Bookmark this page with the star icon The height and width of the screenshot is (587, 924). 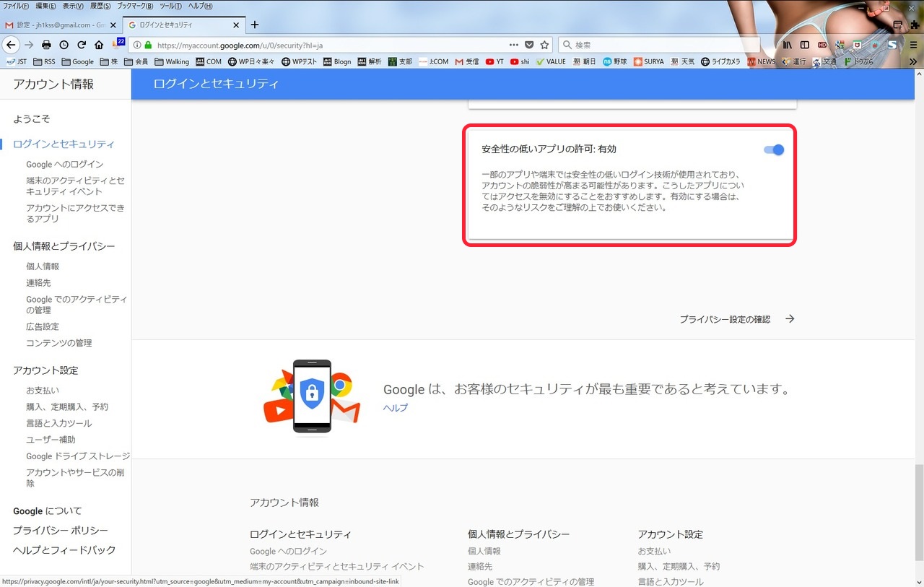544,45
